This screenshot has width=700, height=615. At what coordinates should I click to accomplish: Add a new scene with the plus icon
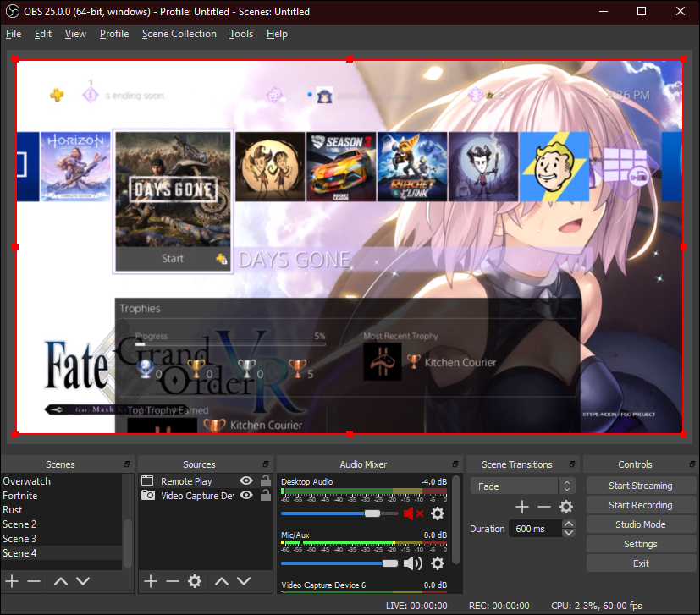coord(11,581)
